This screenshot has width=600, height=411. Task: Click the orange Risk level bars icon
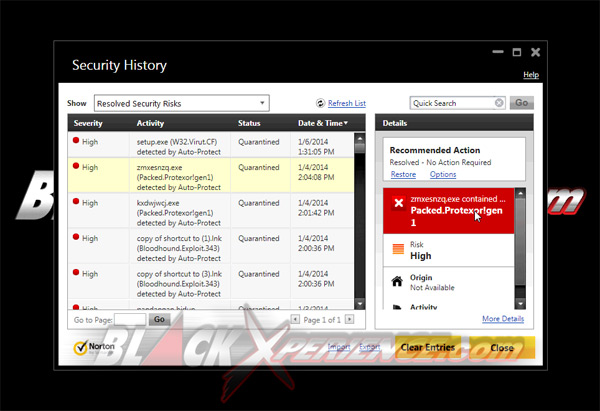[x=398, y=249]
